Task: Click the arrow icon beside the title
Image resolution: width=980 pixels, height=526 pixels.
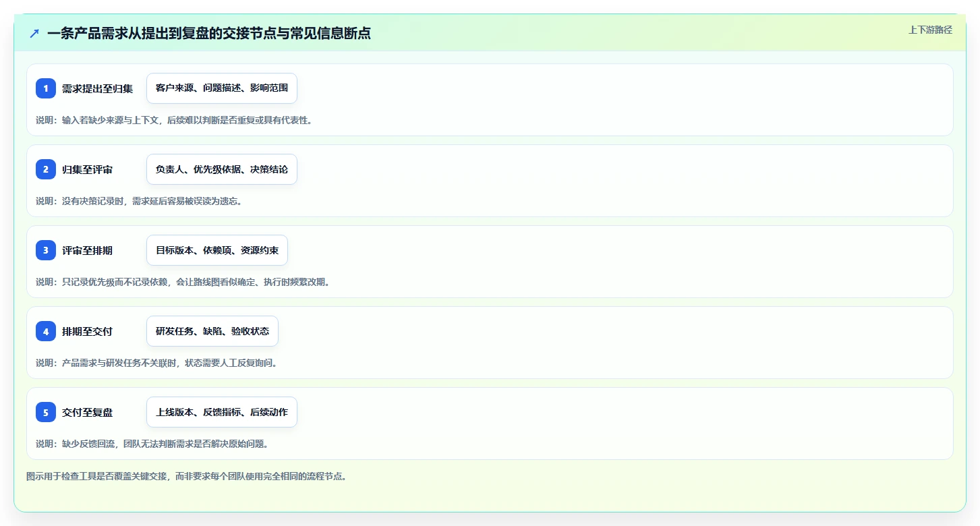Action: click(x=34, y=33)
